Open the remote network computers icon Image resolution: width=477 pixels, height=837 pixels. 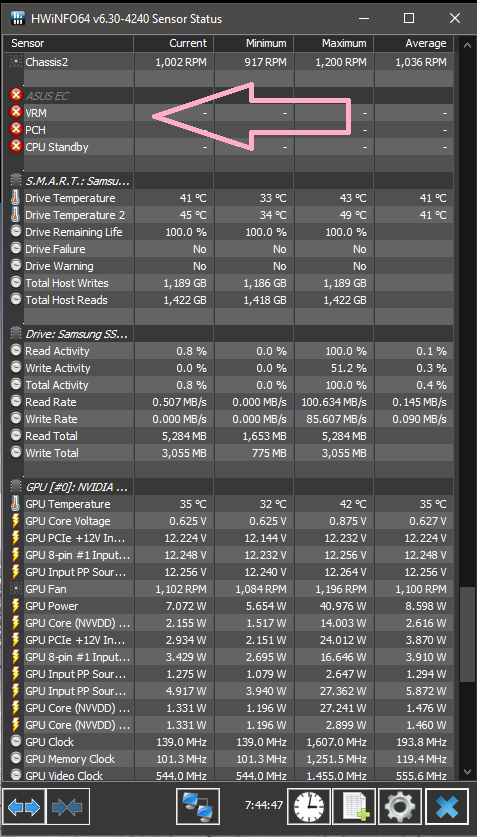197,806
